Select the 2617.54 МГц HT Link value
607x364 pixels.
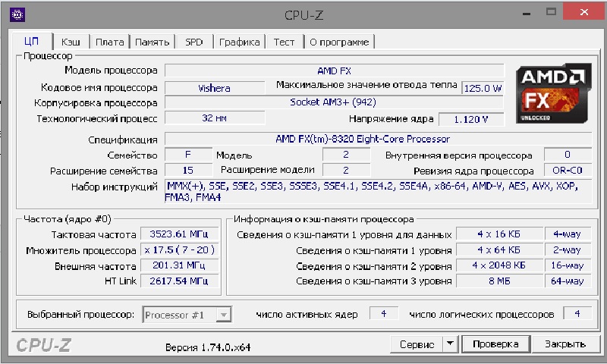[x=179, y=281]
